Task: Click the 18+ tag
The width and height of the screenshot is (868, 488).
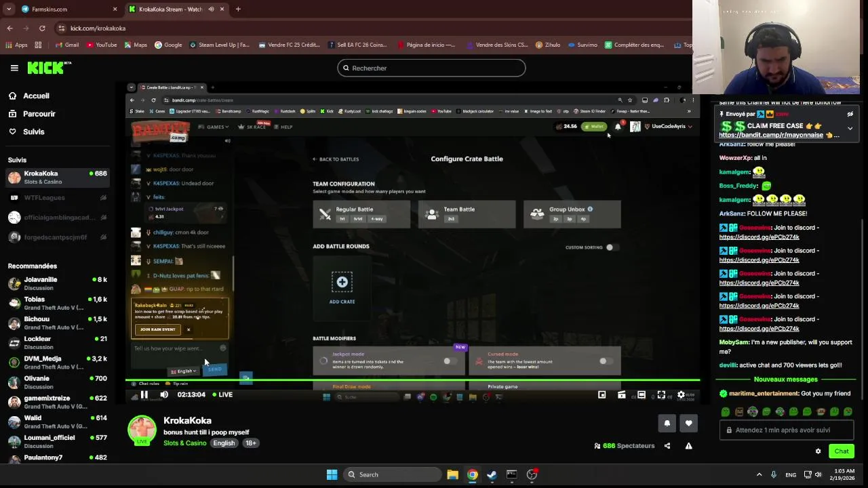Action: pyautogui.click(x=251, y=443)
